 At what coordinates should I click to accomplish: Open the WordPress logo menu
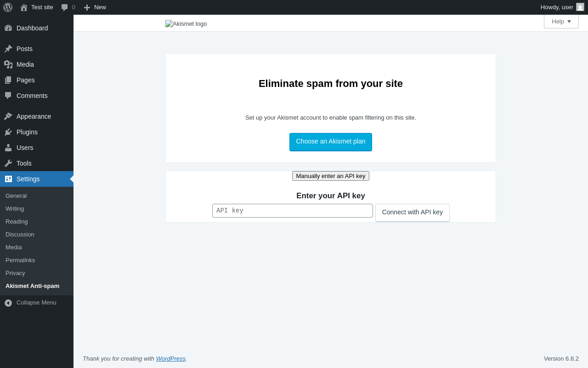pyautogui.click(x=8, y=7)
